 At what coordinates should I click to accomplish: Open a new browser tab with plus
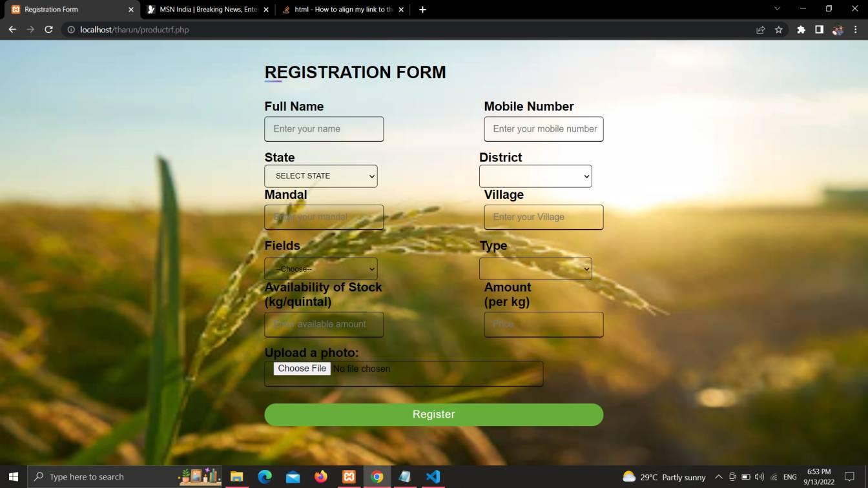422,10
